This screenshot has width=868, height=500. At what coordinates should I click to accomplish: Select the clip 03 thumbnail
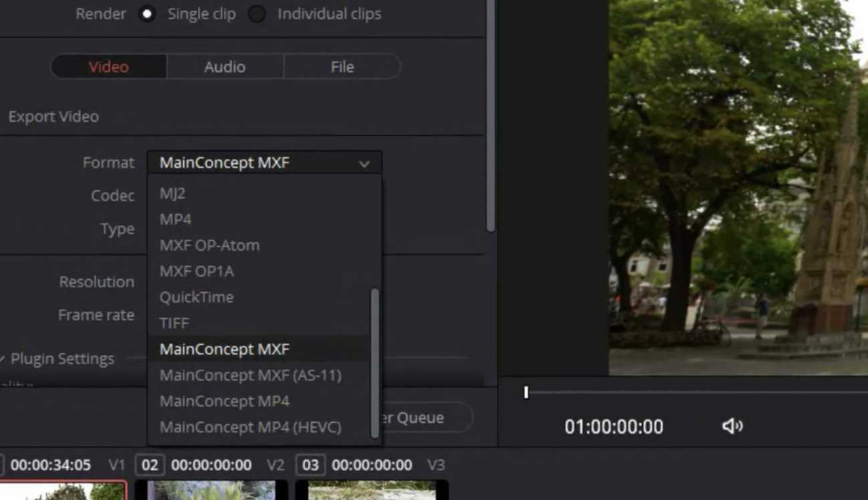pos(372,491)
